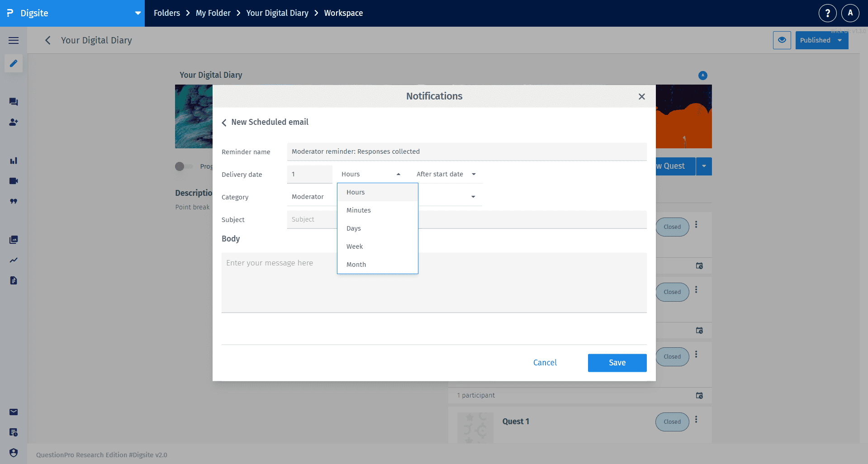Open the Published status dropdown

821,40
